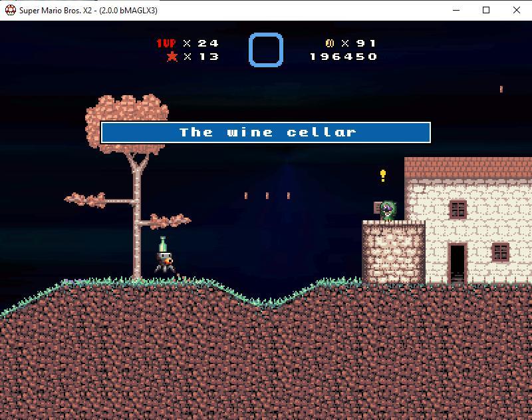The height and width of the screenshot is (420, 532).
Task: Click the green-hooded NPC on the tower
Action: coord(388,211)
